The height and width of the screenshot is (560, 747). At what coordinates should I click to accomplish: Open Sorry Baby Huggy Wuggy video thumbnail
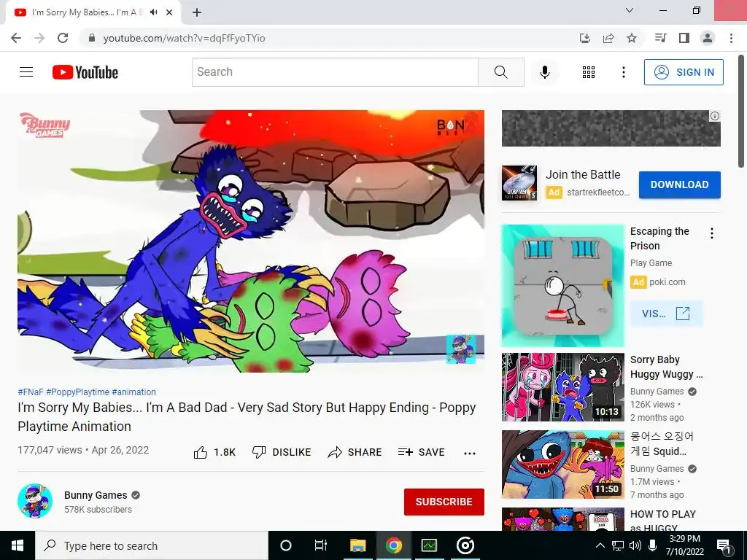tap(562, 387)
